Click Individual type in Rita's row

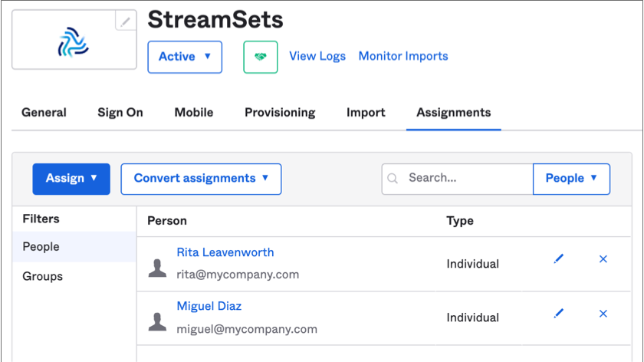[x=473, y=264]
